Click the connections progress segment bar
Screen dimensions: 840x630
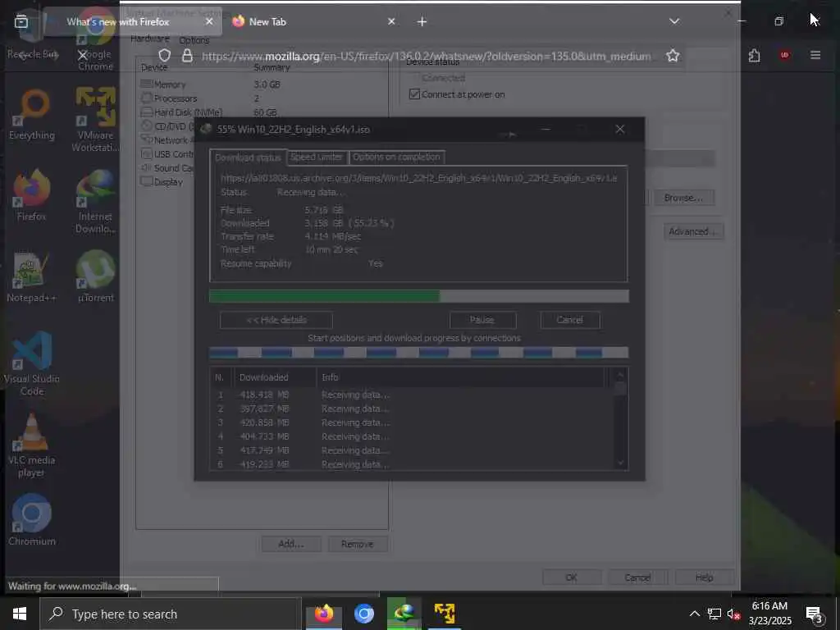click(x=419, y=353)
